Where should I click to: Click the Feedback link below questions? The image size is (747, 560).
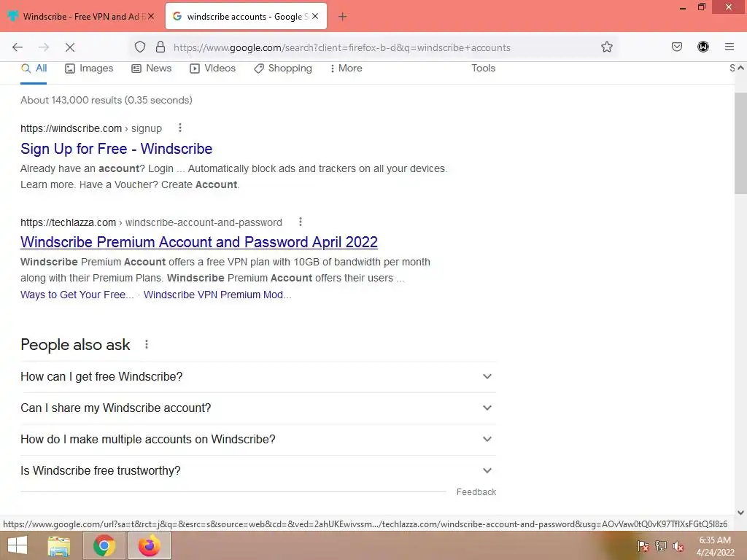476,492
